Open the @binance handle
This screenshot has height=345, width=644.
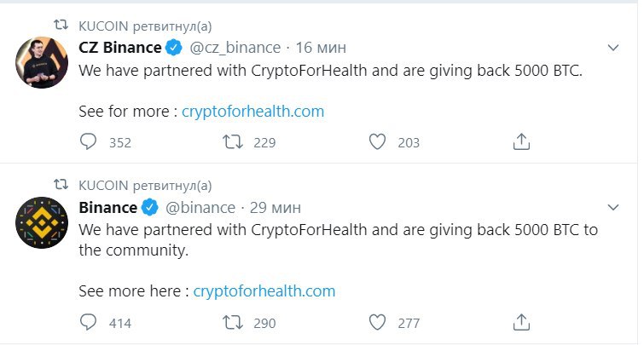coord(200,208)
